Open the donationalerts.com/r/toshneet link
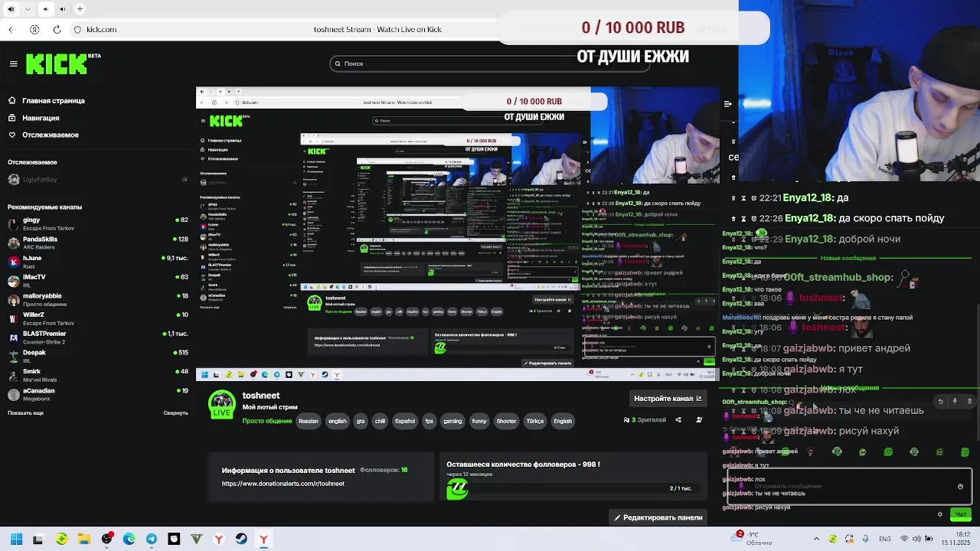Viewport: 980px width, 551px height. (283, 484)
